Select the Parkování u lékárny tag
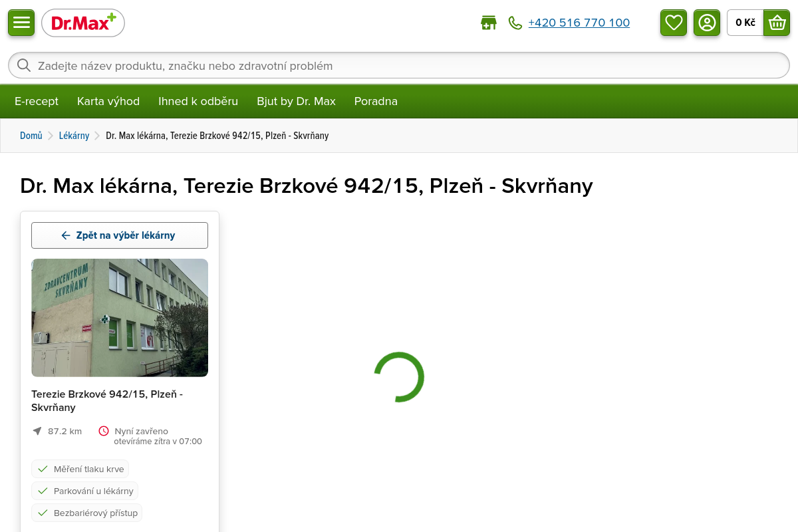798x532 pixels. [84, 491]
